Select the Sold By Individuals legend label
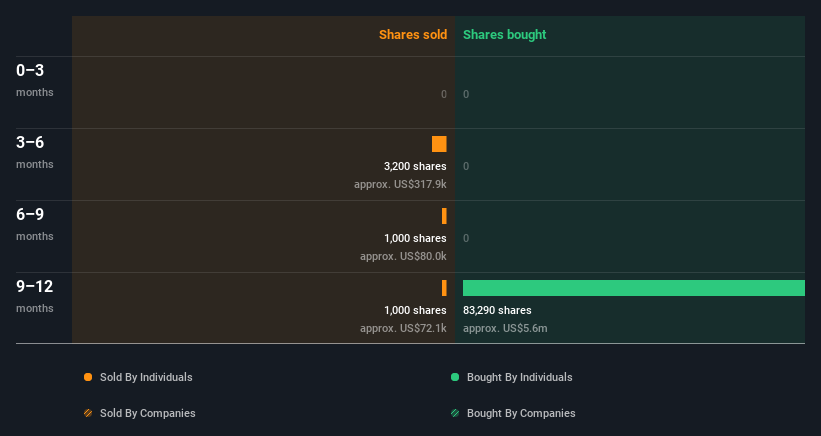 146,377
